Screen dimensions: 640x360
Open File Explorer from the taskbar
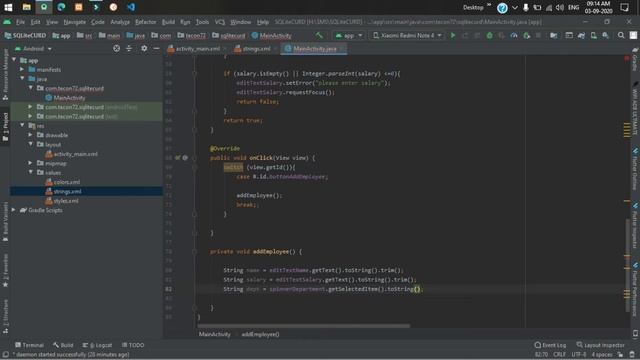pyautogui.click(x=27, y=7)
